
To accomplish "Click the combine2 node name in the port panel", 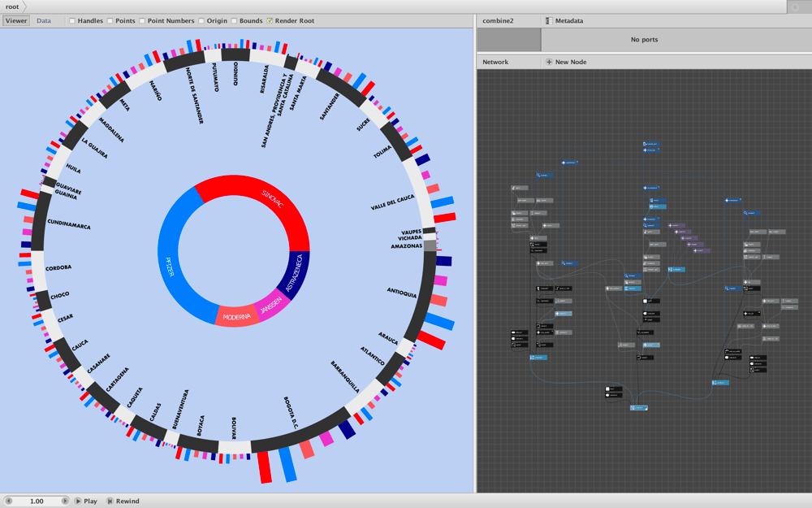I will pos(498,21).
